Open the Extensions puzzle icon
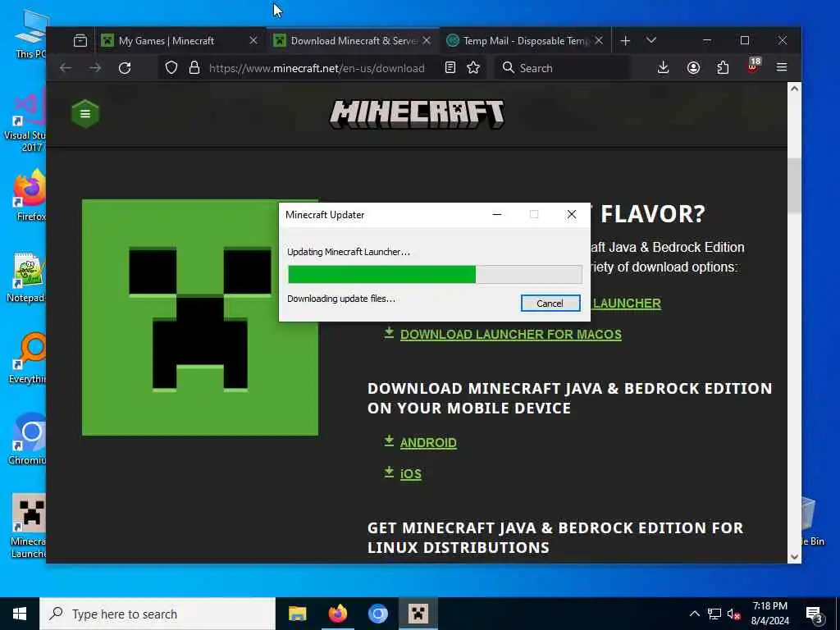 click(723, 67)
